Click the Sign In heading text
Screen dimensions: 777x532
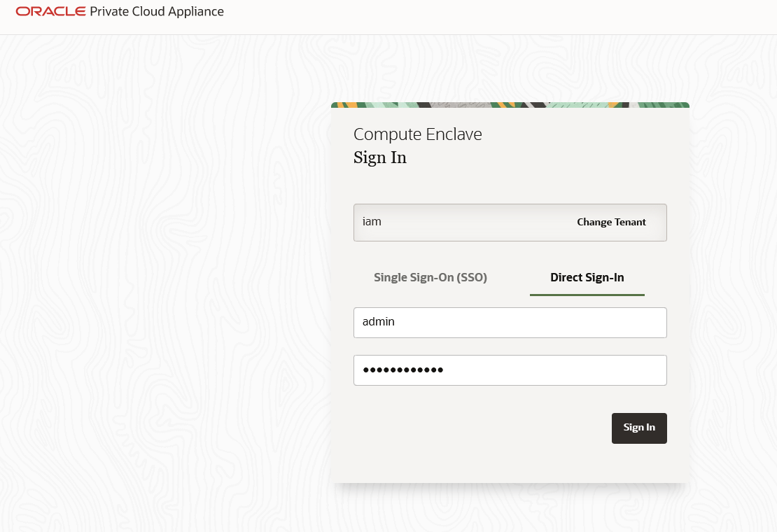380,157
